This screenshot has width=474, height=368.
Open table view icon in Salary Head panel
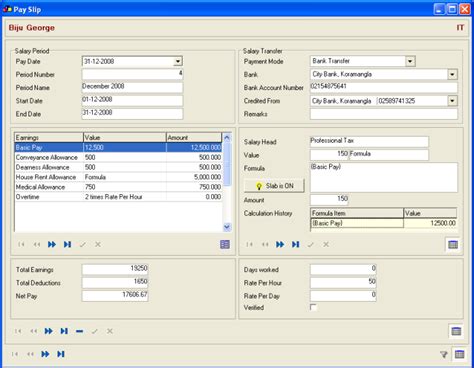(x=453, y=245)
